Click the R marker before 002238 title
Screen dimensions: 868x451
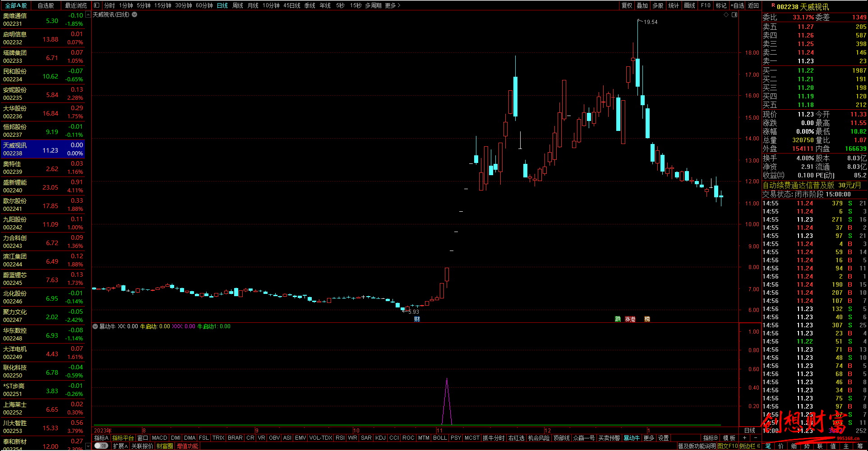773,5
